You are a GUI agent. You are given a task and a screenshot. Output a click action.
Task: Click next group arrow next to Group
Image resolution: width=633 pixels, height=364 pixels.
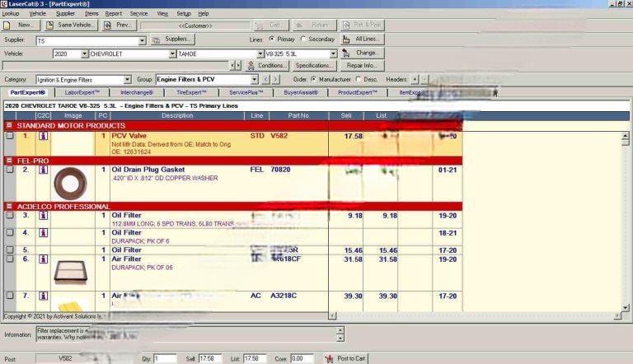276,80
